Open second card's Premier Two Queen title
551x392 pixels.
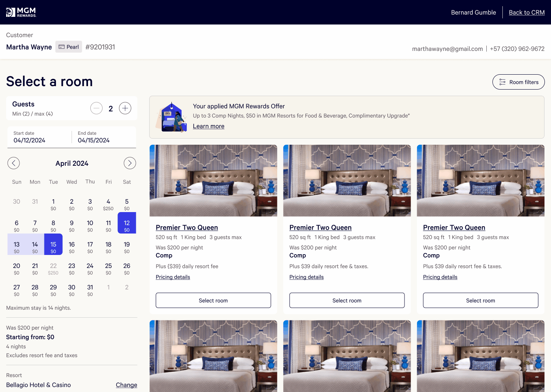click(x=320, y=227)
